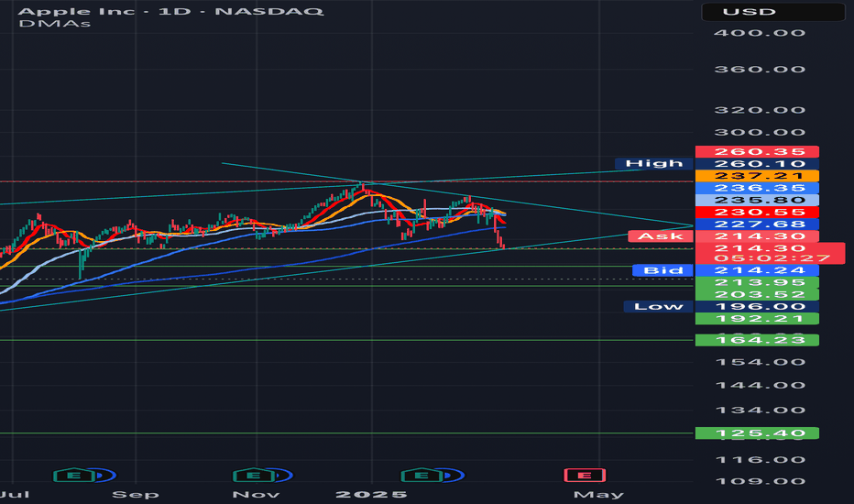The image size is (854, 504).
Task: Click the Nov label on time axis
Action: (256, 495)
